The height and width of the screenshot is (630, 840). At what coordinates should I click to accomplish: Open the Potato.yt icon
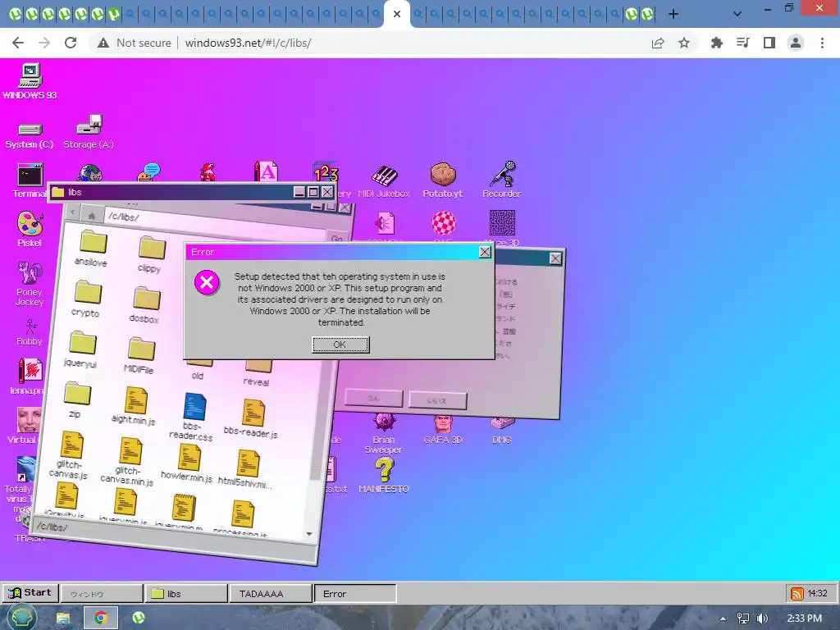coord(442,180)
